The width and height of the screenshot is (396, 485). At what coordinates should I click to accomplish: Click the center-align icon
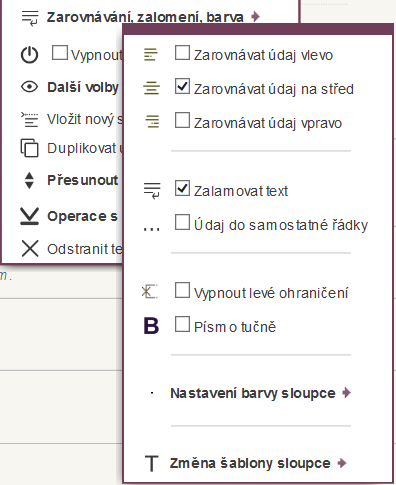pyautogui.click(x=151, y=88)
